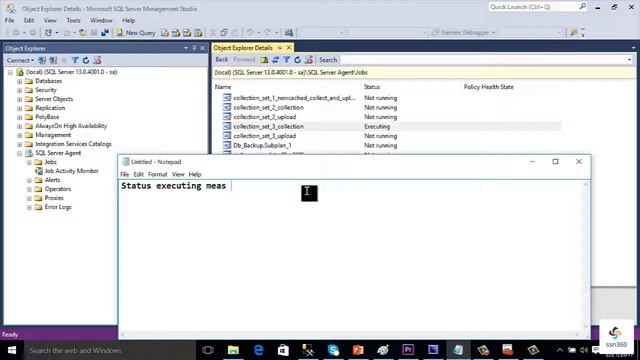Click the New Query toolbar button

pos(136,33)
